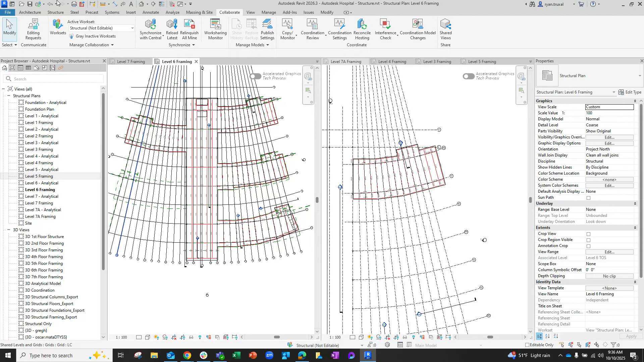Tick the Gray Inactive Worksets checkbox
644x362 pixels.
pyautogui.click(x=71, y=36)
